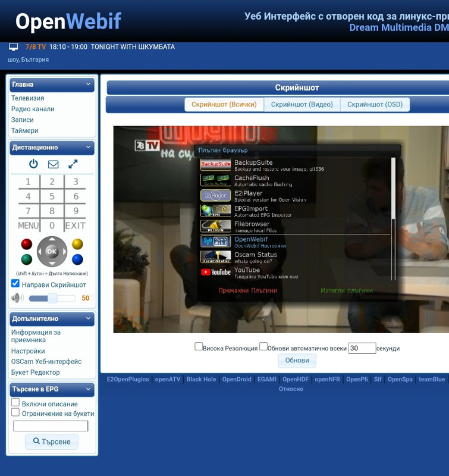Switch to Скрийншот (OSD) tab
This screenshot has height=476, width=449.
click(x=375, y=105)
